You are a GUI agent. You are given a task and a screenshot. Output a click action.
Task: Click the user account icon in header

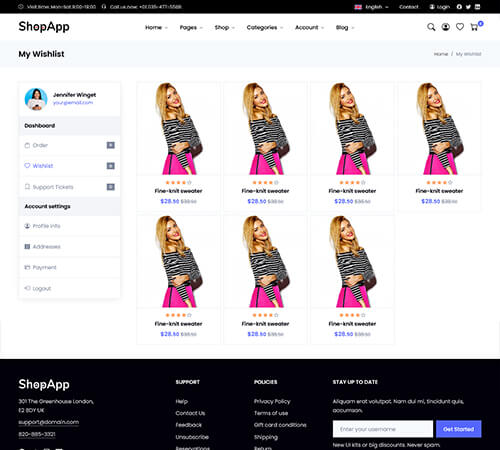pos(446,27)
